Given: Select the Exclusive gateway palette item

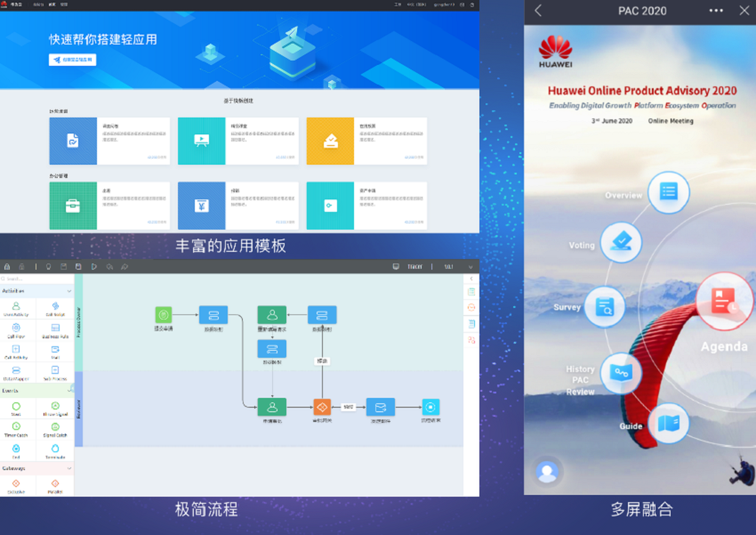Looking at the screenshot, I should 16,486.
